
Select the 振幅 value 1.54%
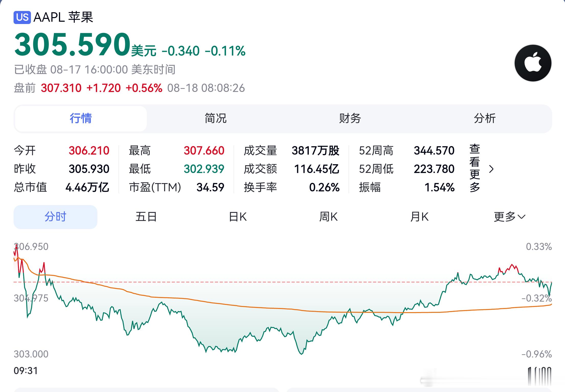tap(439, 187)
